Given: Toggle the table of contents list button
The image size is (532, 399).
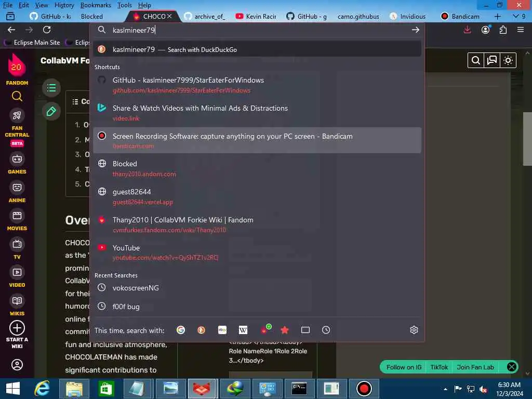Looking at the screenshot, I should pos(51,88).
